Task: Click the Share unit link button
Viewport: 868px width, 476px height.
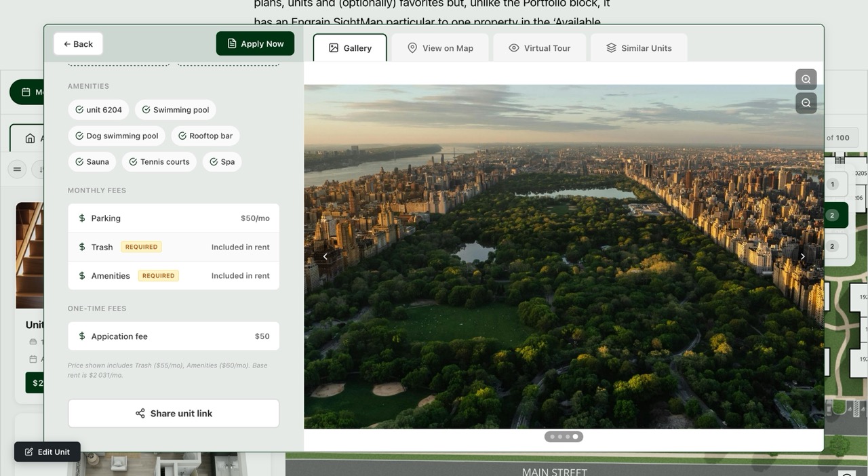Action: point(174,414)
